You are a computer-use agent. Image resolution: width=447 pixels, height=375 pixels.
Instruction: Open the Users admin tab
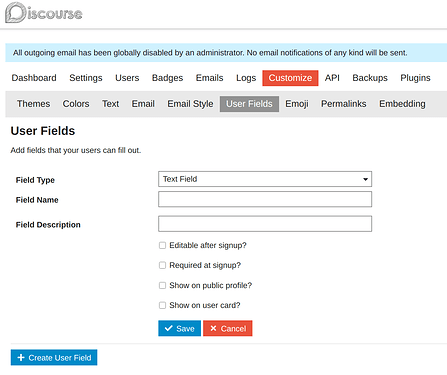pos(127,78)
